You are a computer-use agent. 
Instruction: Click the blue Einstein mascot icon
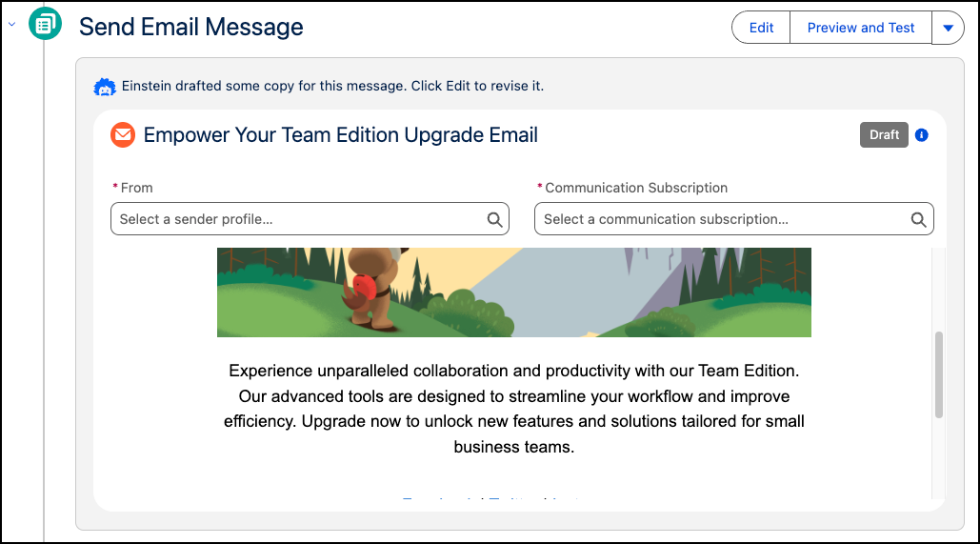[x=105, y=87]
